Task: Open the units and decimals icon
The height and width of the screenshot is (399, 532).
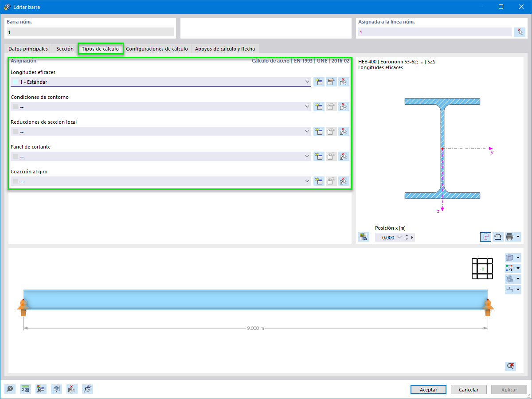Action: click(25, 389)
